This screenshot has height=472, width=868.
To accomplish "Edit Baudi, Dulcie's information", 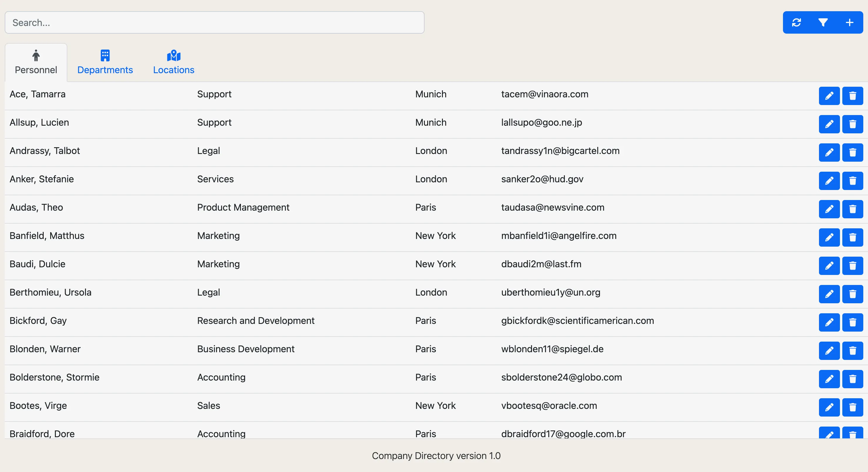I will 830,265.
